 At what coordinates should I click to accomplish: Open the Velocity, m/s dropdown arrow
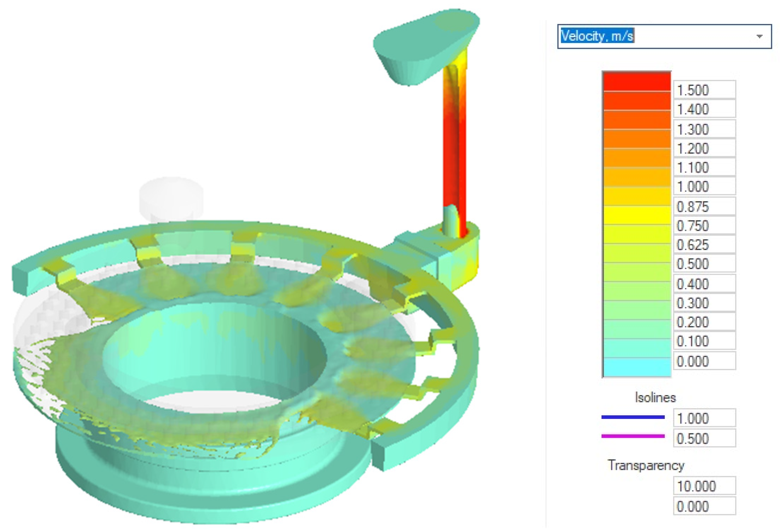pos(759,36)
